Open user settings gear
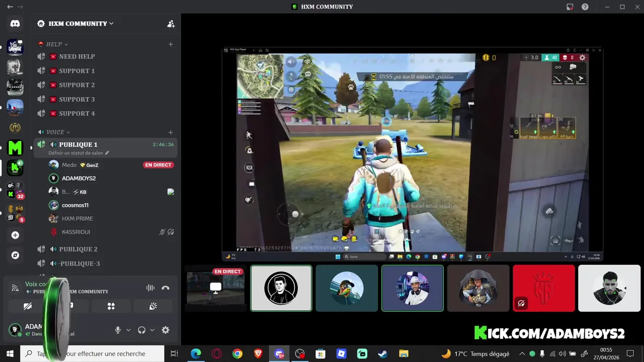 click(x=166, y=330)
